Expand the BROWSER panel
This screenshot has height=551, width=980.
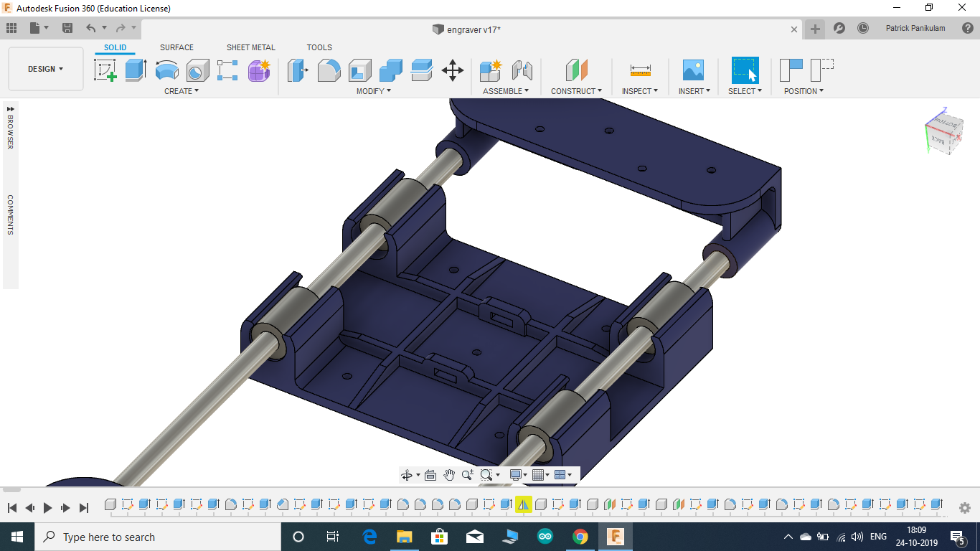point(11,126)
